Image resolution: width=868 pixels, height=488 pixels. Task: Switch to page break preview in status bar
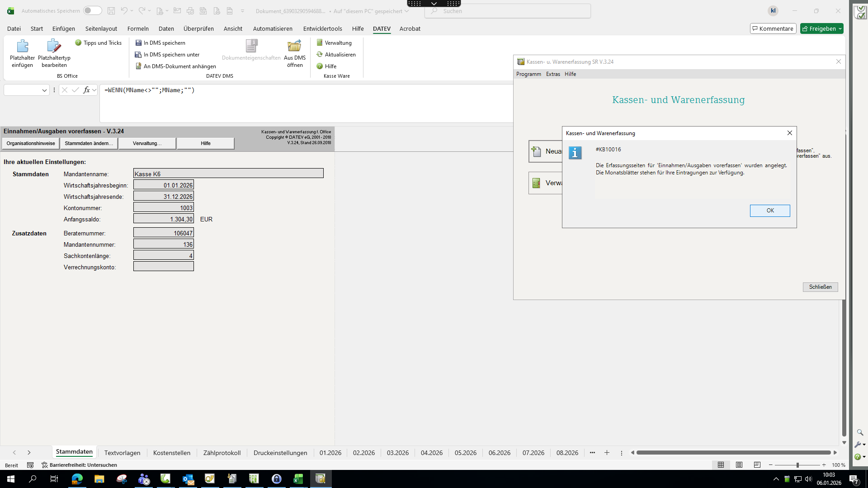pos(757,465)
